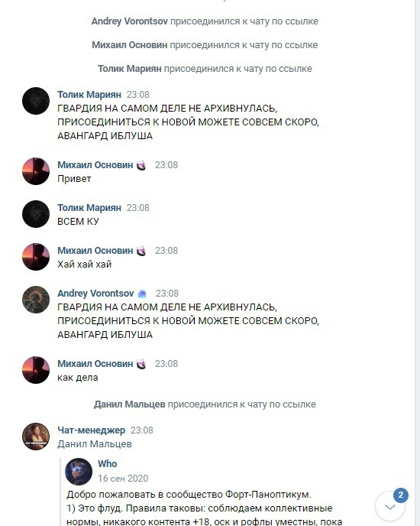Open the Who avatar in the forwarded message
The height and width of the screenshot is (526, 420).
79,471
